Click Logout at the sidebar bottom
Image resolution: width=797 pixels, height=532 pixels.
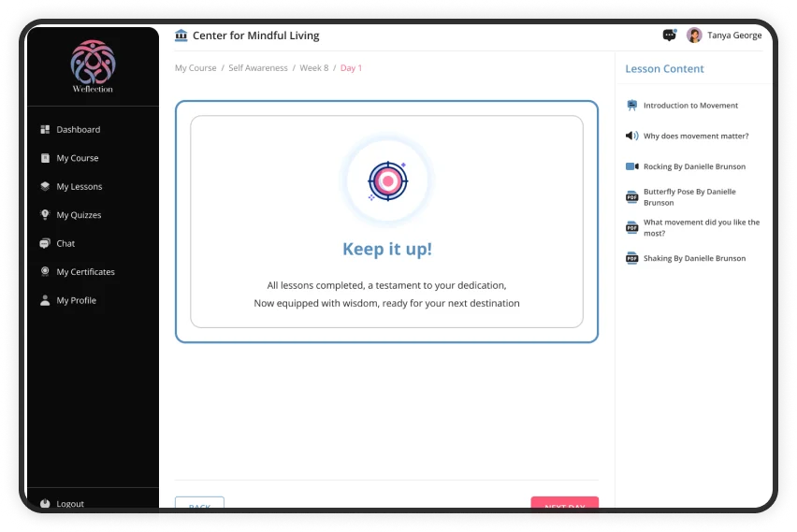69,503
